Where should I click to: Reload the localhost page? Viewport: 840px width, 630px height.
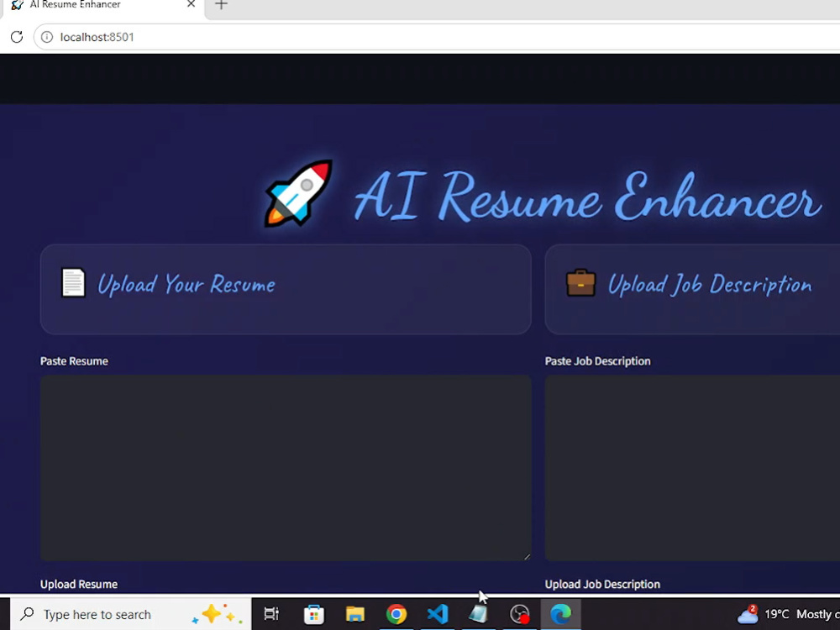pyautogui.click(x=17, y=37)
